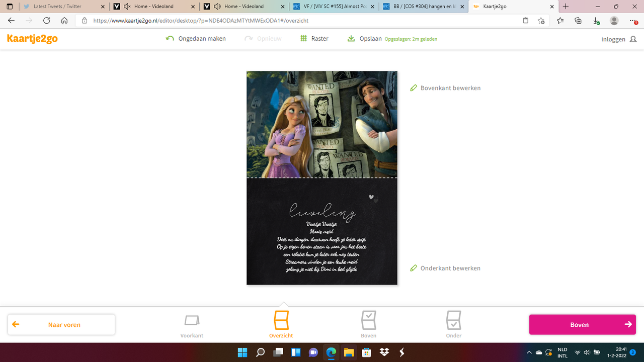The width and height of the screenshot is (644, 362).
Task: Open the Windows Start menu
Action: click(243, 352)
